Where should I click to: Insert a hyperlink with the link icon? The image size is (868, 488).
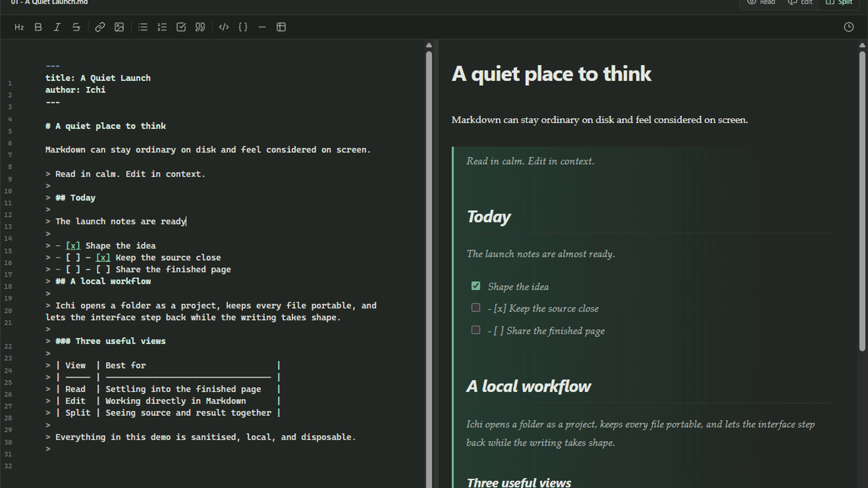(x=100, y=27)
